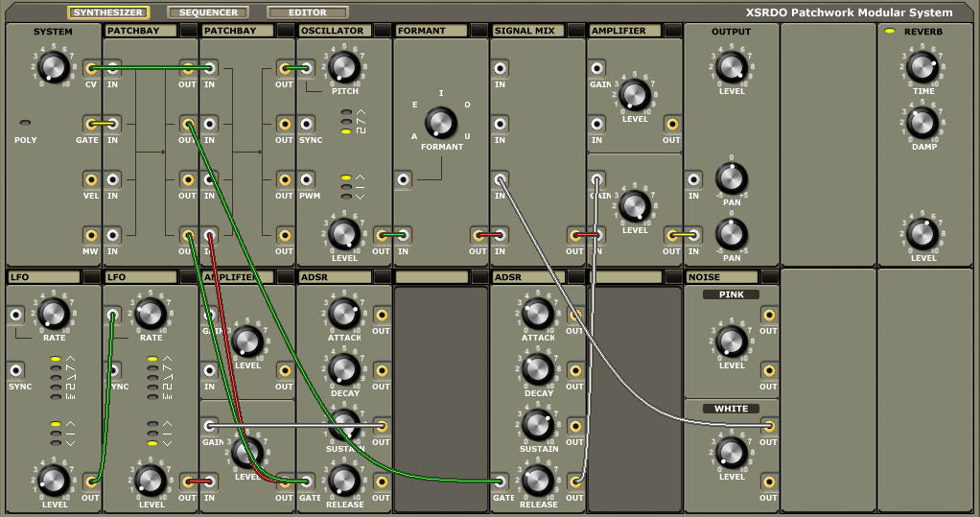Click the Oscillator OUT jack

[382, 236]
